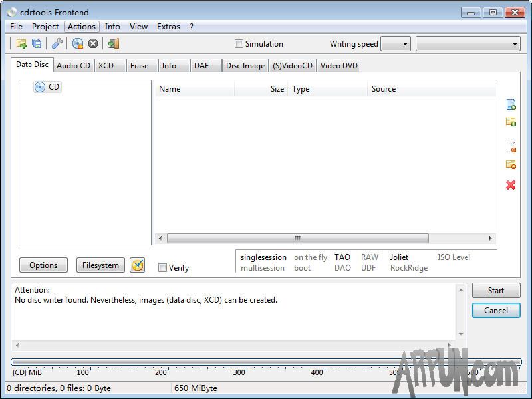Click the RockRidge status label
The image size is (532, 399).
click(409, 268)
